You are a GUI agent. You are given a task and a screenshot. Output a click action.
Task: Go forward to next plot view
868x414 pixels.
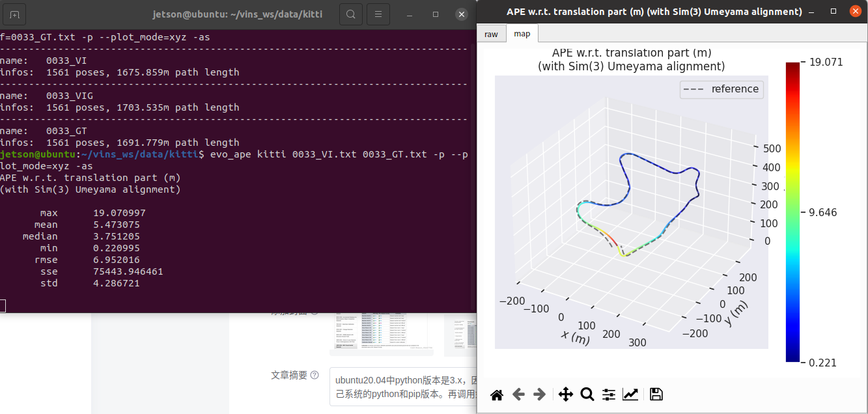(539, 394)
